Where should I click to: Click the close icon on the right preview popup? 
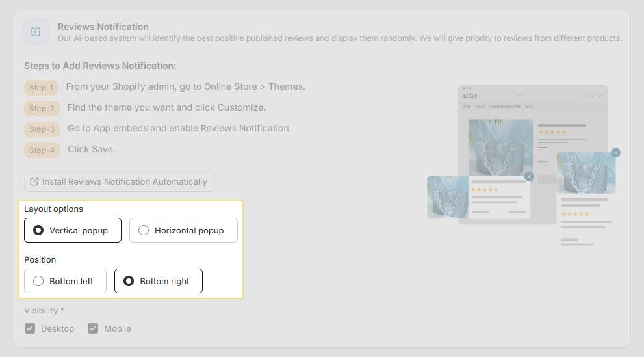(x=615, y=153)
